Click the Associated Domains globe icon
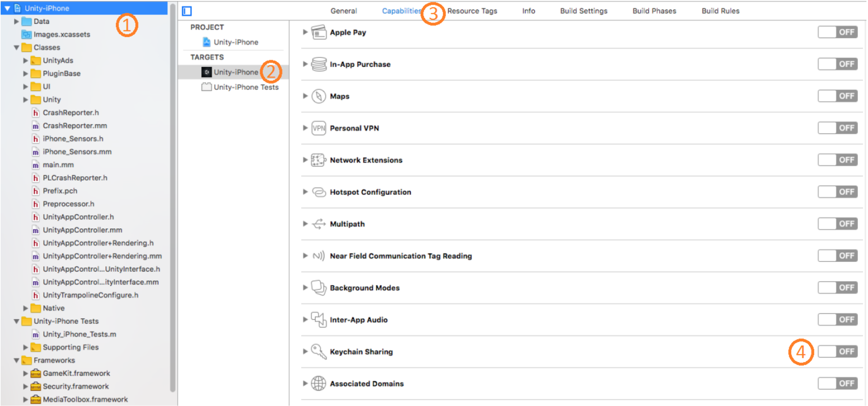The height and width of the screenshot is (406, 868). [x=318, y=384]
